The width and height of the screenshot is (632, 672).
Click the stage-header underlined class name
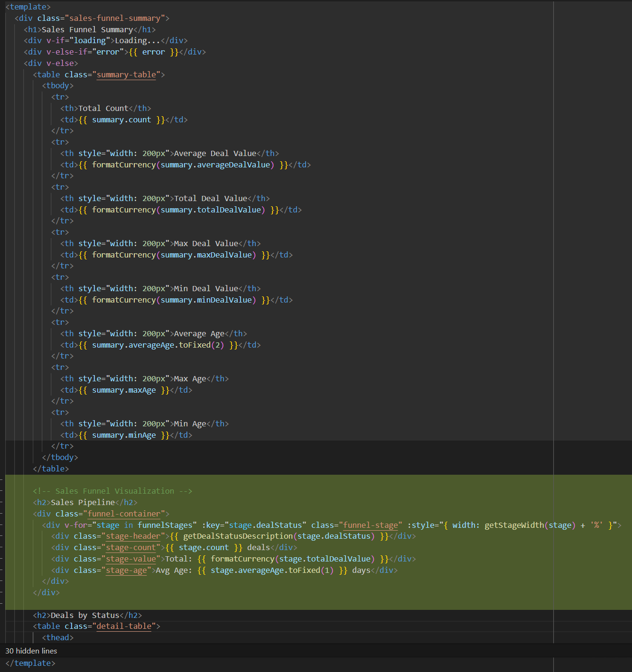click(x=132, y=536)
